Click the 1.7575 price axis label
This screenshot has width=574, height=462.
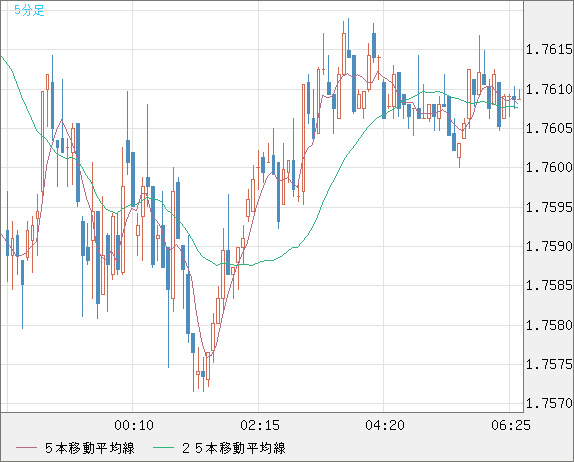point(549,364)
